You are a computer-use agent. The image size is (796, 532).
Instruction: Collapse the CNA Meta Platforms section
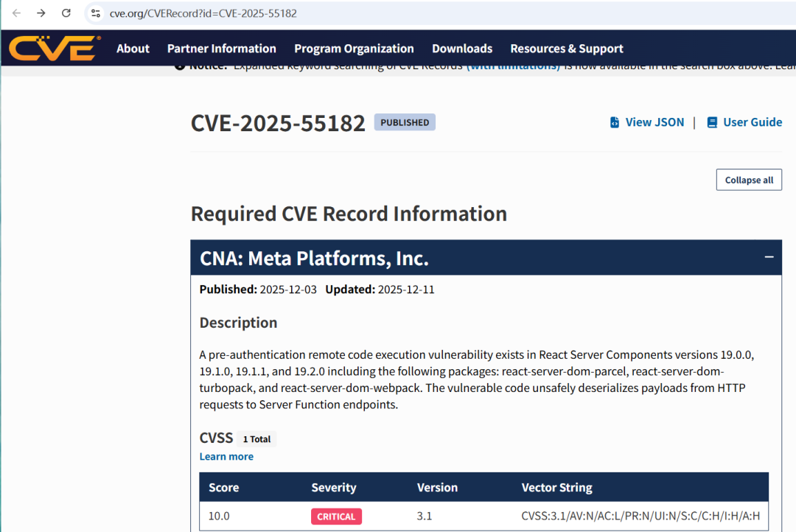tap(769, 257)
